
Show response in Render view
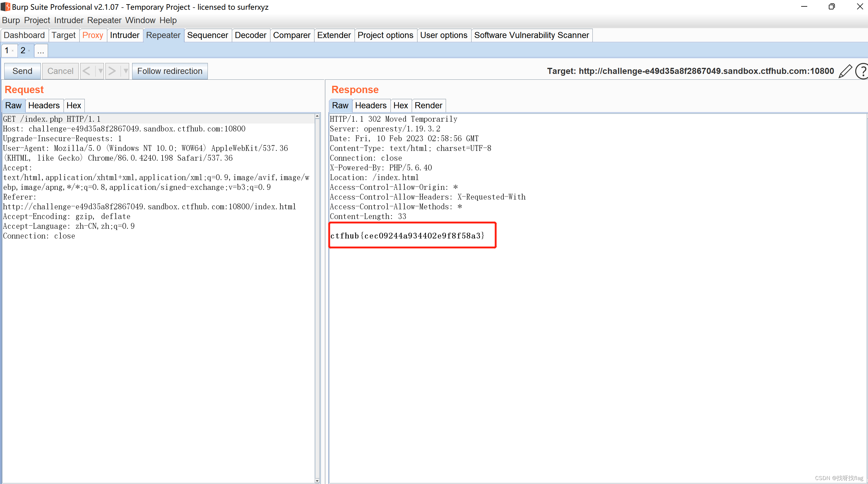428,106
